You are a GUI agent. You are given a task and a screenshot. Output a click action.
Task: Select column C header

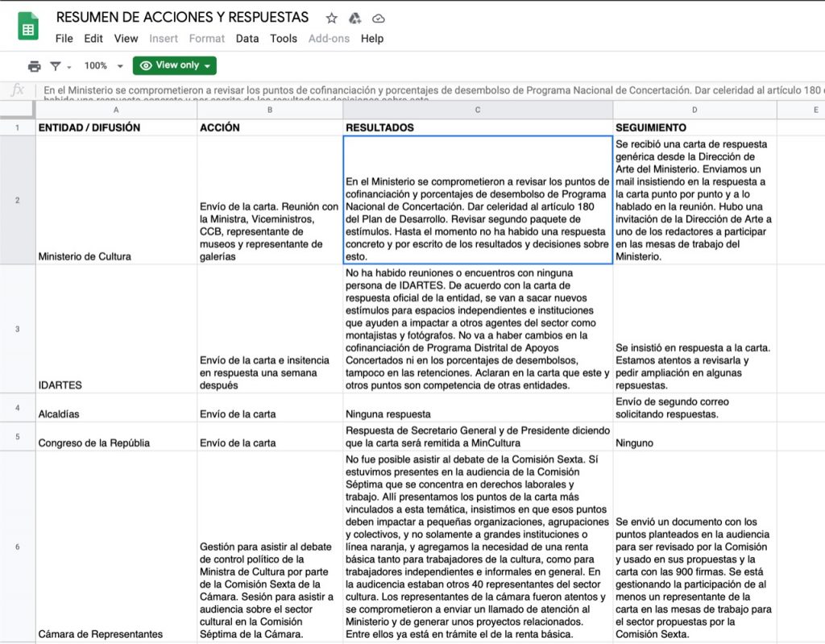tap(478, 110)
